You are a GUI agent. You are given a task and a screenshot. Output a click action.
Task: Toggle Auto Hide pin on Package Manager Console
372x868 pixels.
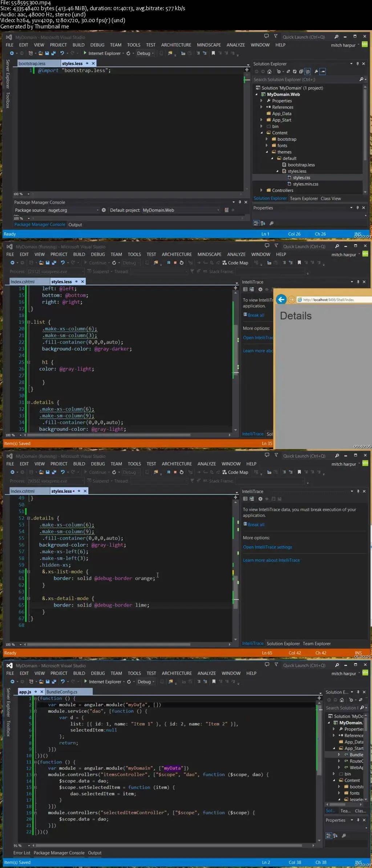pyautogui.click(x=240, y=202)
